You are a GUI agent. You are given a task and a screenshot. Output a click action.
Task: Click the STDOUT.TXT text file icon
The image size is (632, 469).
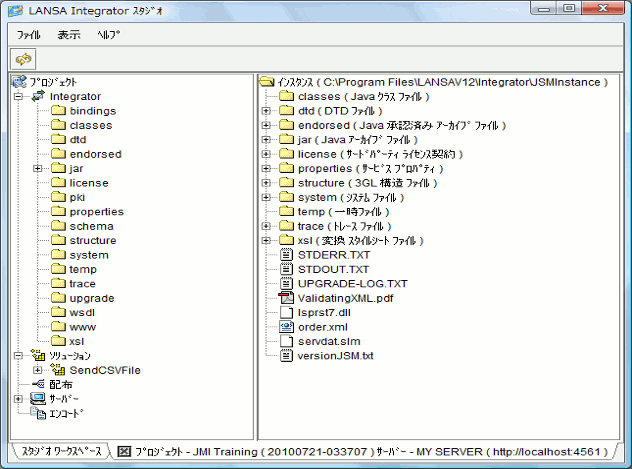[286, 269]
